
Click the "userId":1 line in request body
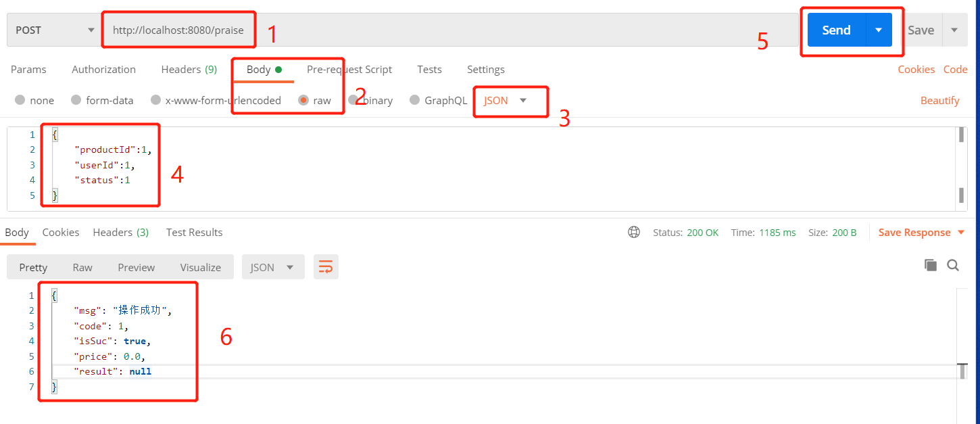click(x=105, y=165)
